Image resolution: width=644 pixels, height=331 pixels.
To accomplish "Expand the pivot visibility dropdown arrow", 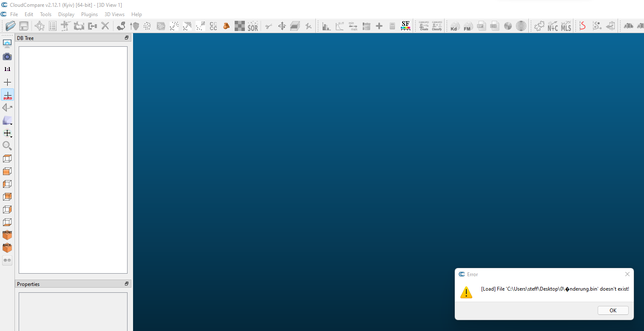I will pyautogui.click(x=8, y=133).
